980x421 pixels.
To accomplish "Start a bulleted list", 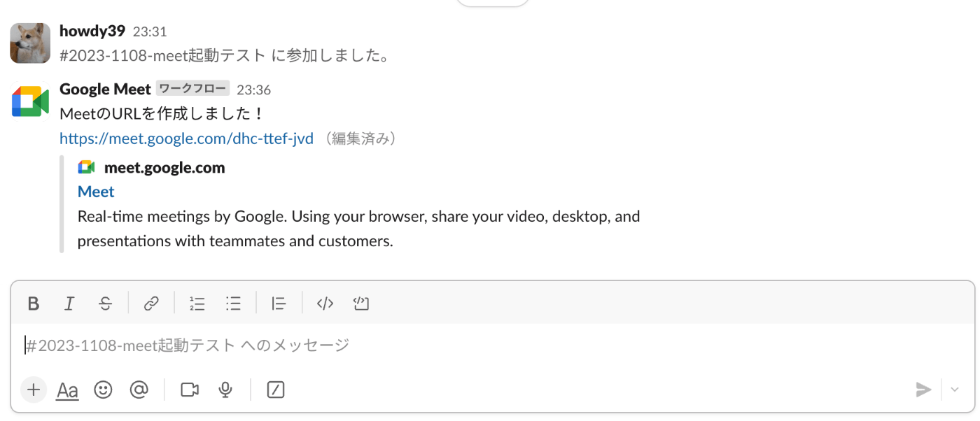I will pyautogui.click(x=233, y=303).
